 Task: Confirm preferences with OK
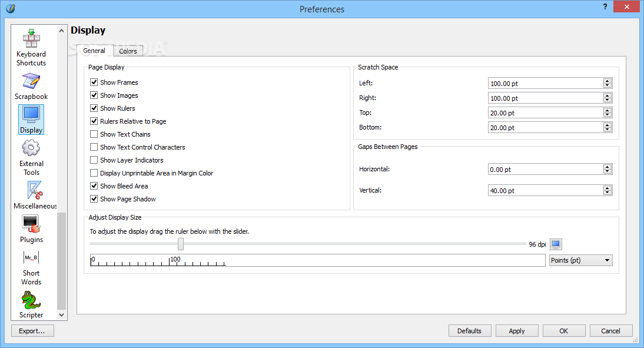(564, 331)
